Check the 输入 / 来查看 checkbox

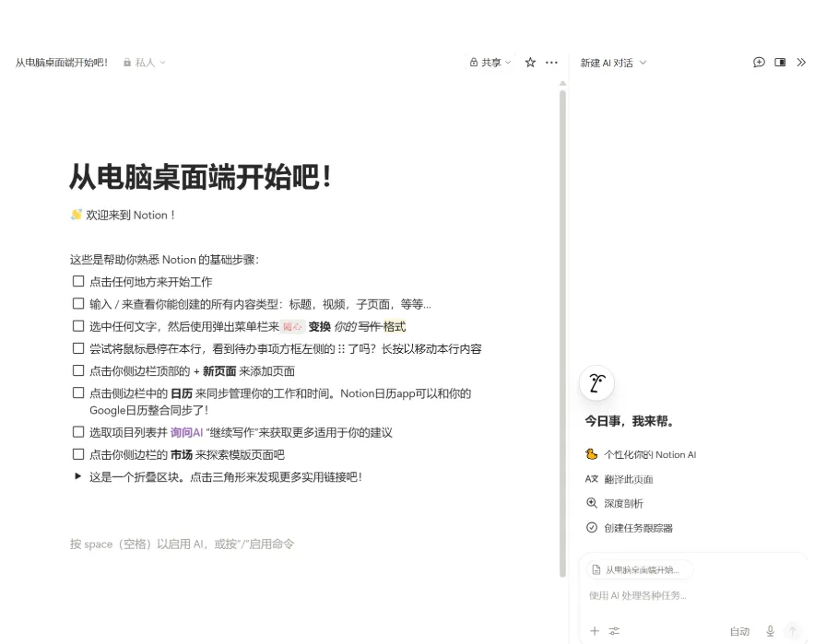(78, 303)
